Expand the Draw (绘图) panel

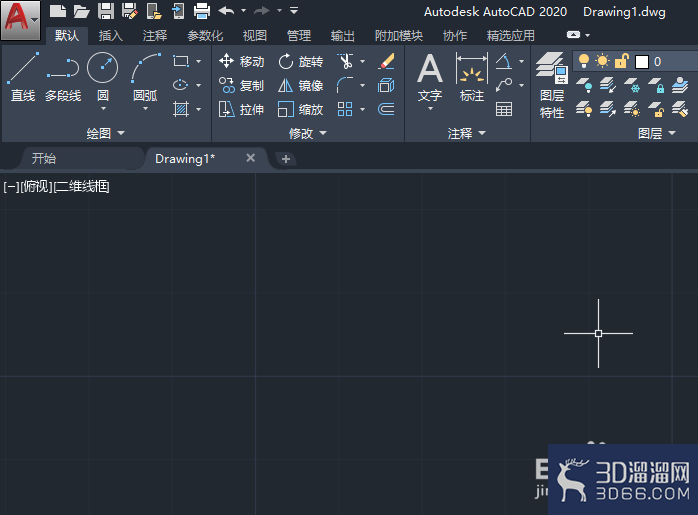point(106,133)
